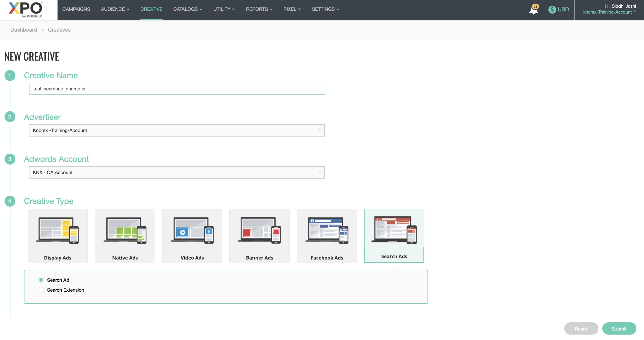Screen dimensions: 644x340
Task: Pick the Video Ads creative type
Action: (192, 236)
